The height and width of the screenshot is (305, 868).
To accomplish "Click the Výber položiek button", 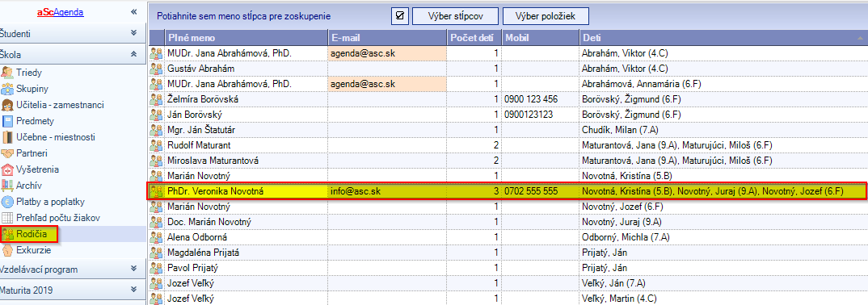I will coord(546,16).
